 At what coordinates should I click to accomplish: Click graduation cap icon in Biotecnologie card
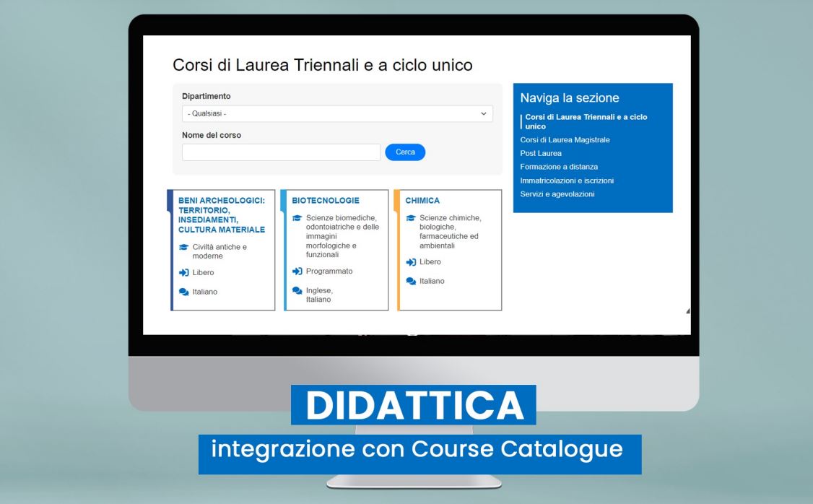pos(297,218)
